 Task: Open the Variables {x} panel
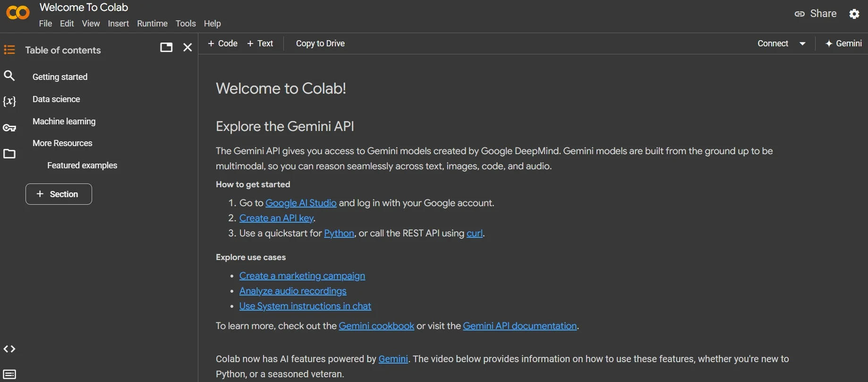(9, 101)
